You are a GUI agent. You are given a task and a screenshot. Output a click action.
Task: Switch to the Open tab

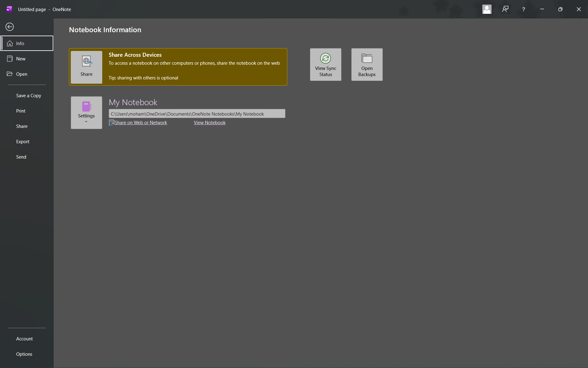point(27,74)
